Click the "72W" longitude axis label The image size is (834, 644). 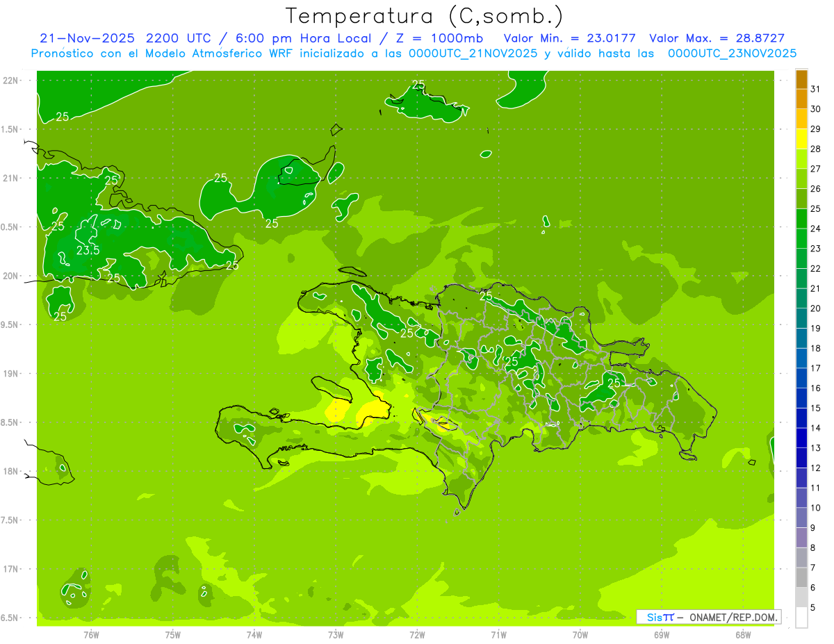point(417,635)
